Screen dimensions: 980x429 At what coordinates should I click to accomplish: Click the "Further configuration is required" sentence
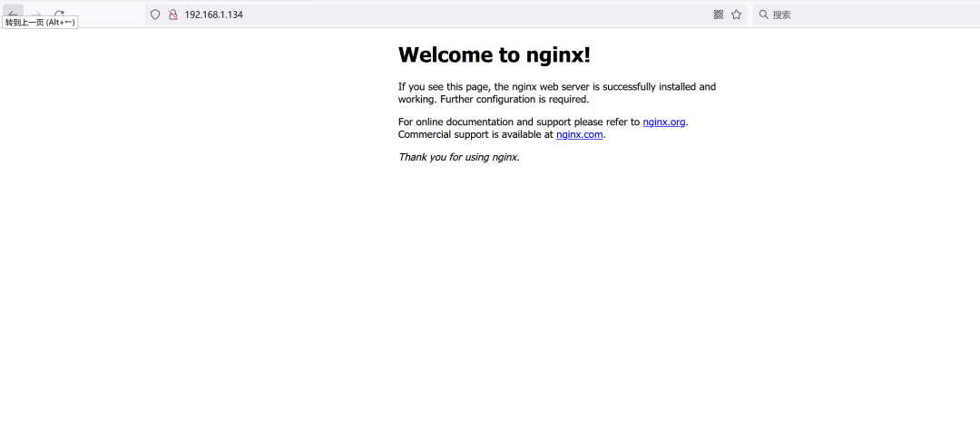tap(515, 99)
